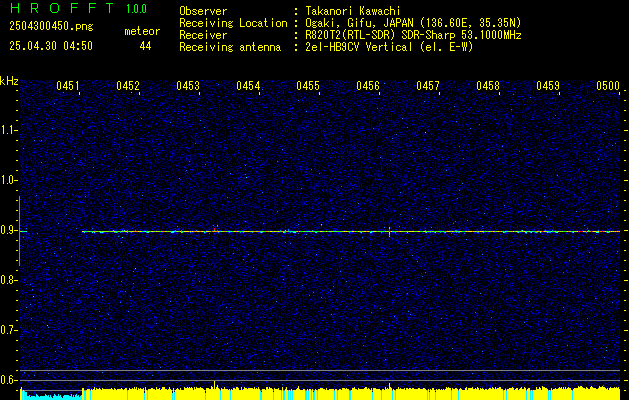The height and width of the screenshot is (400, 629).
Task: Click the meteor echo spike near 0456
Action: click(389, 231)
